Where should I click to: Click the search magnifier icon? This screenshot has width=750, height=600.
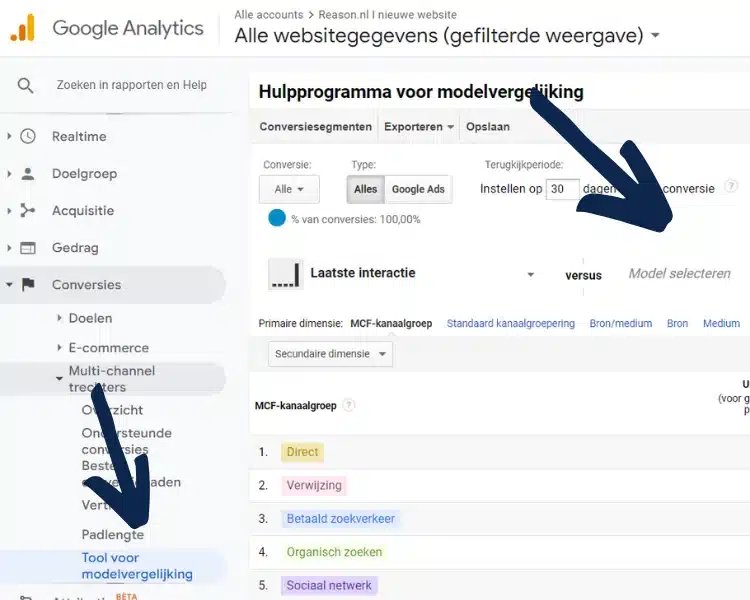25,86
